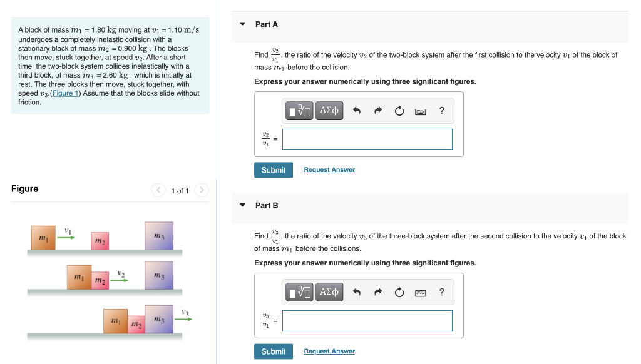Show the keyboard shortcuts in Part B
Viewport: 641px width, 364px height.
[419, 291]
